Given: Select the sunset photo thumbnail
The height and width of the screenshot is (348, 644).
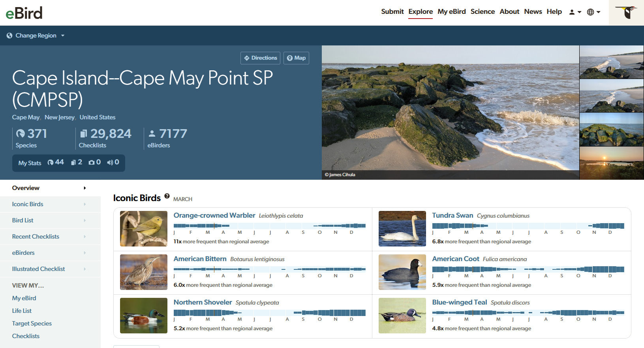Looking at the screenshot, I should click(612, 164).
